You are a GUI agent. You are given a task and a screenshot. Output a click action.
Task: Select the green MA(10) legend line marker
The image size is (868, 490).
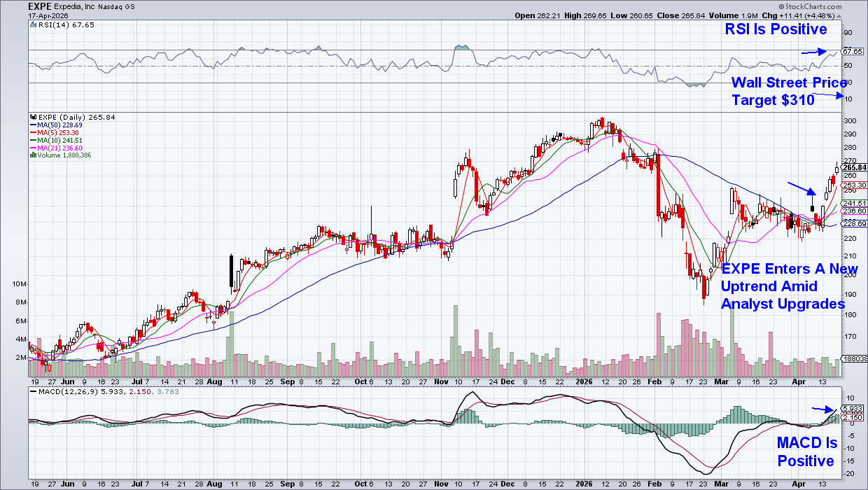(x=31, y=140)
